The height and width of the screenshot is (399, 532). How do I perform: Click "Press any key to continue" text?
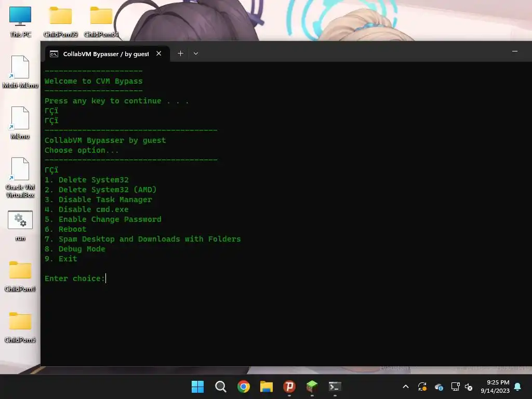tap(103, 101)
